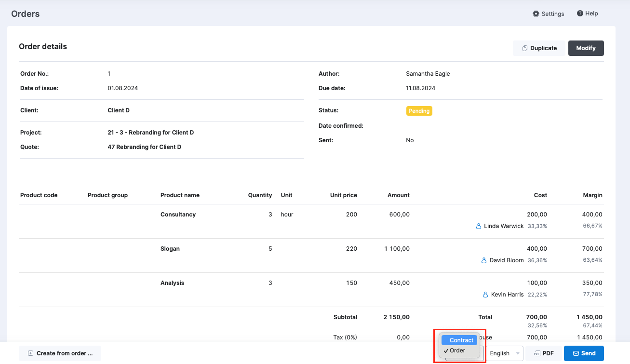Click the total margin 67,44%
This screenshot has height=364, width=630.
[593, 325]
